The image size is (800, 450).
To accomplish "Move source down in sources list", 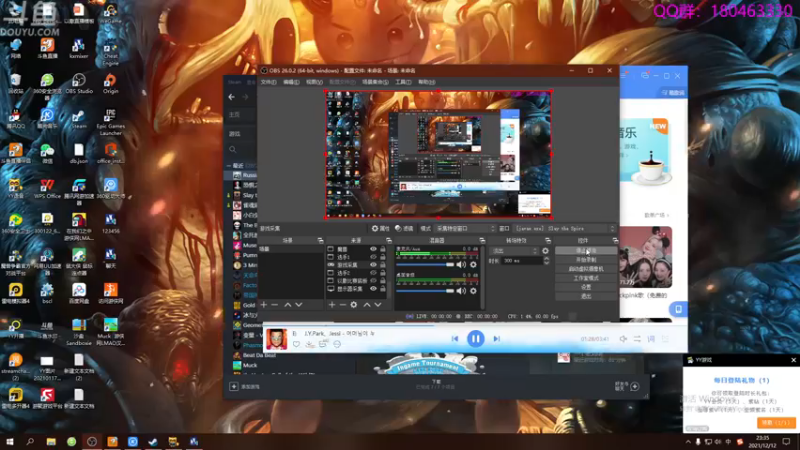I will 378,305.
